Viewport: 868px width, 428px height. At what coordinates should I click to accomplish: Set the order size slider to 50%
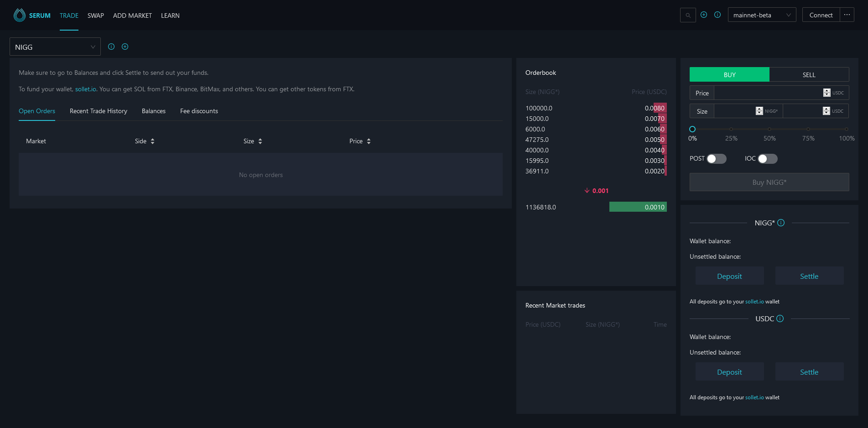[769, 129]
